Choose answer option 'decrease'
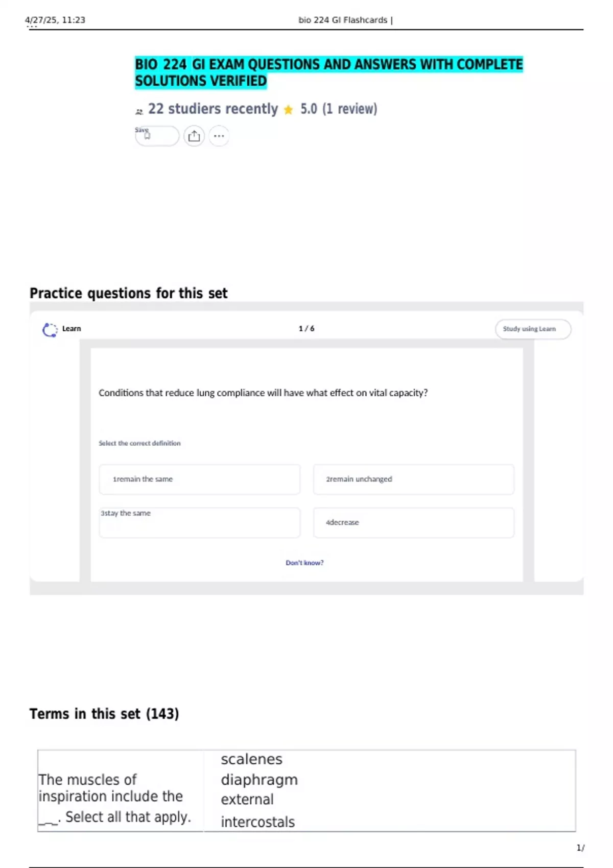 413,522
